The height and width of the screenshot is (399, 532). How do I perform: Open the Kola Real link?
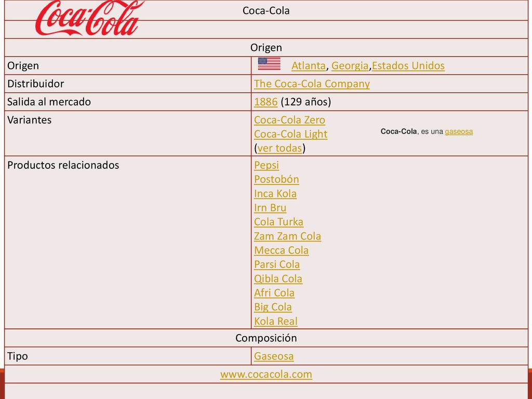(275, 321)
